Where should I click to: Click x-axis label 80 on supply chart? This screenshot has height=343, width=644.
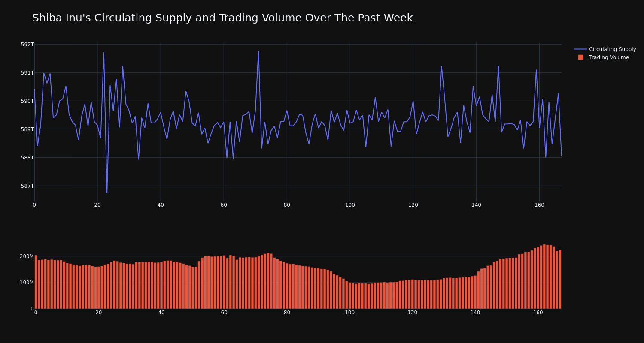pos(287,205)
